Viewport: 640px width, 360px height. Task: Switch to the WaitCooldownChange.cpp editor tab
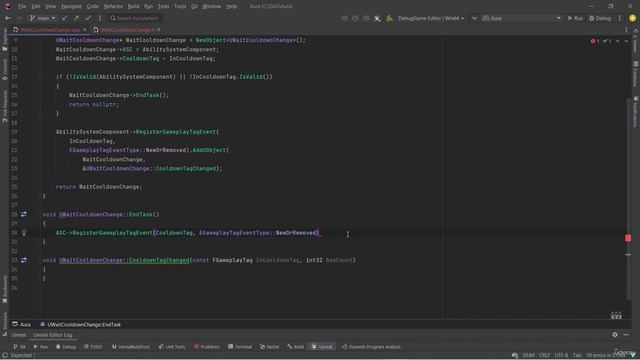[50, 30]
